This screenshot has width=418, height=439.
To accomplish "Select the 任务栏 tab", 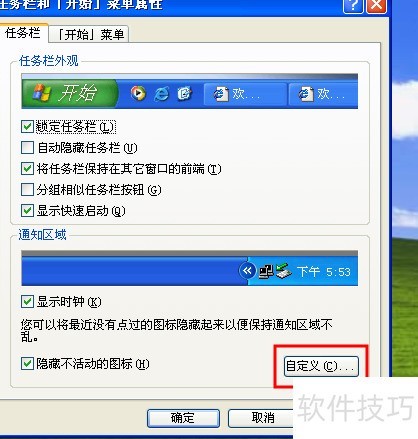I will point(23,33).
